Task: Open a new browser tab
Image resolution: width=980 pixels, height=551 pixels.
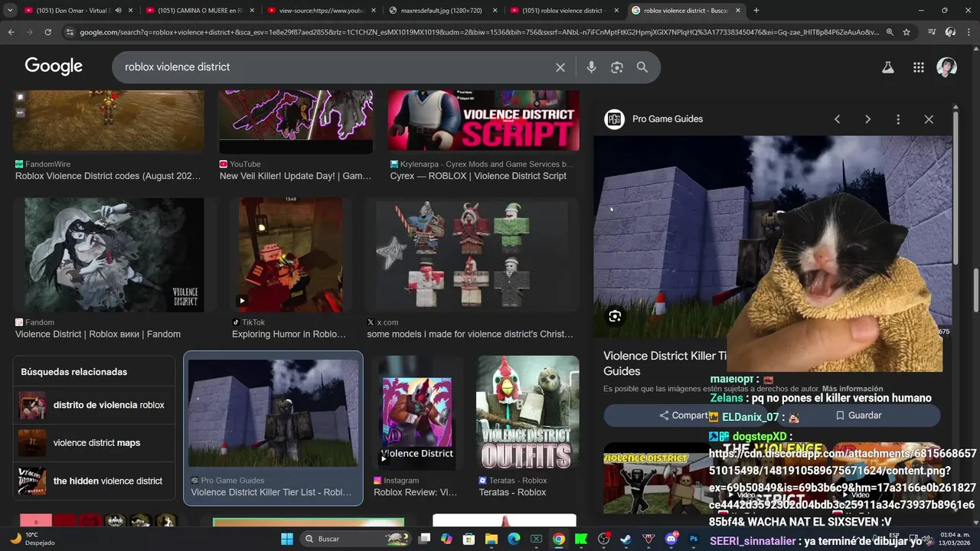Action: (x=756, y=11)
